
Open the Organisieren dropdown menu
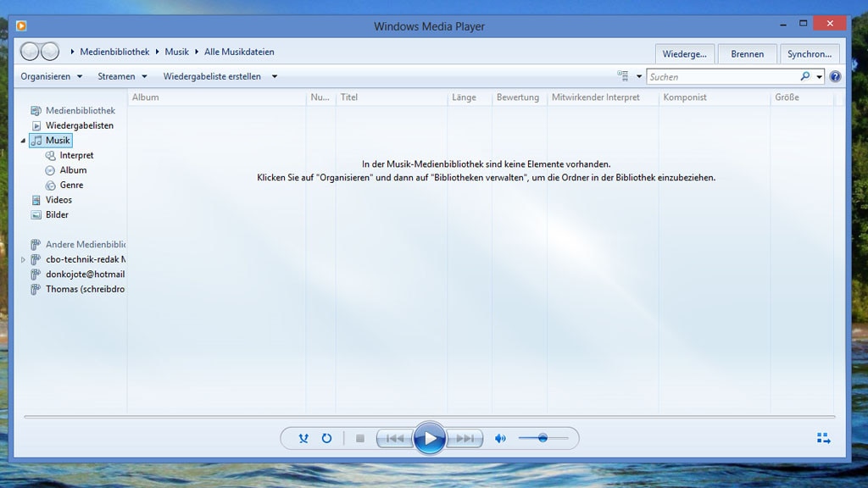tap(52, 76)
